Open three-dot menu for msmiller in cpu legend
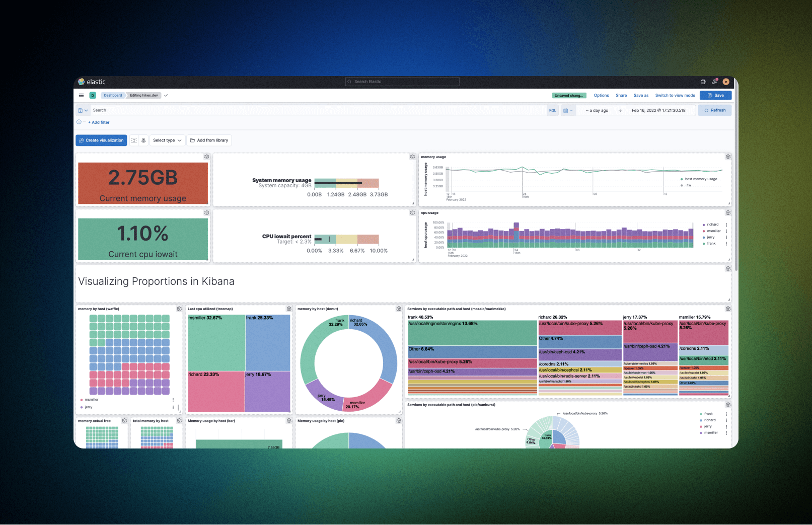The height and width of the screenshot is (525, 812). coord(726,231)
